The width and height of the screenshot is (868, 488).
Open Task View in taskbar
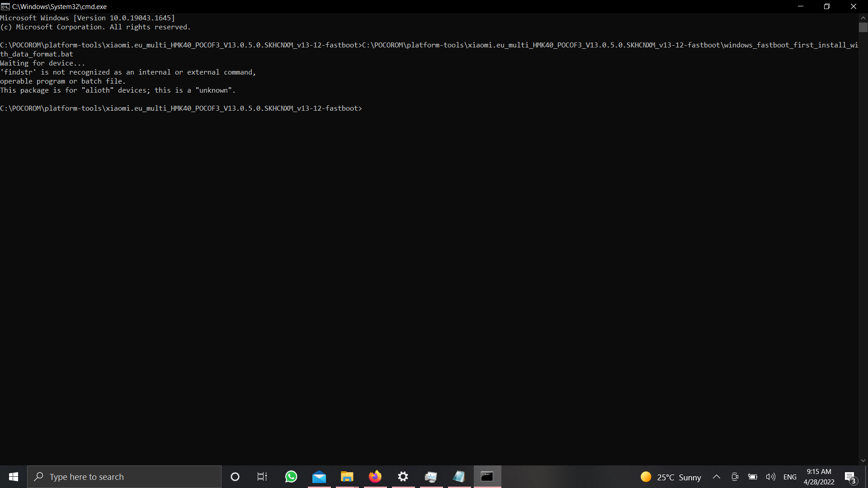tap(262, 477)
